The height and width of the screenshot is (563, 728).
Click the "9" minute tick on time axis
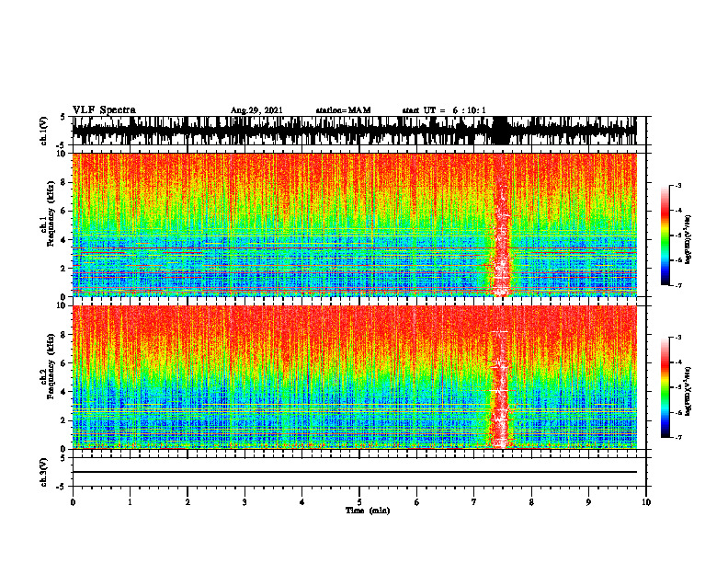588,502
